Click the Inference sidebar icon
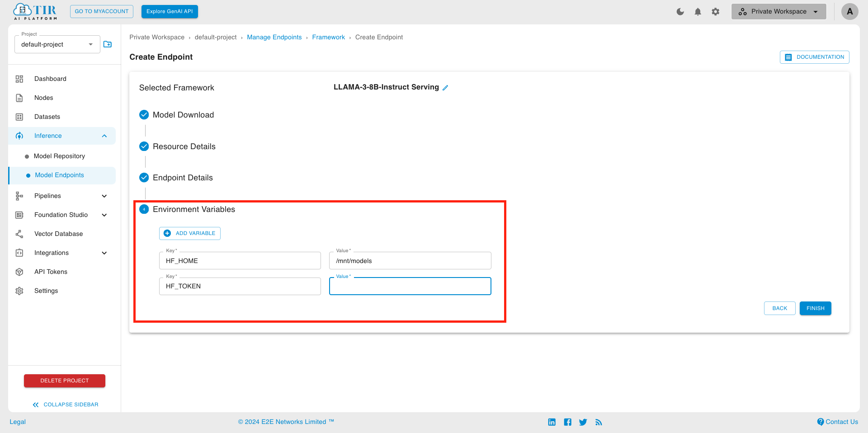This screenshot has height=433, width=868. (x=19, y=136)
